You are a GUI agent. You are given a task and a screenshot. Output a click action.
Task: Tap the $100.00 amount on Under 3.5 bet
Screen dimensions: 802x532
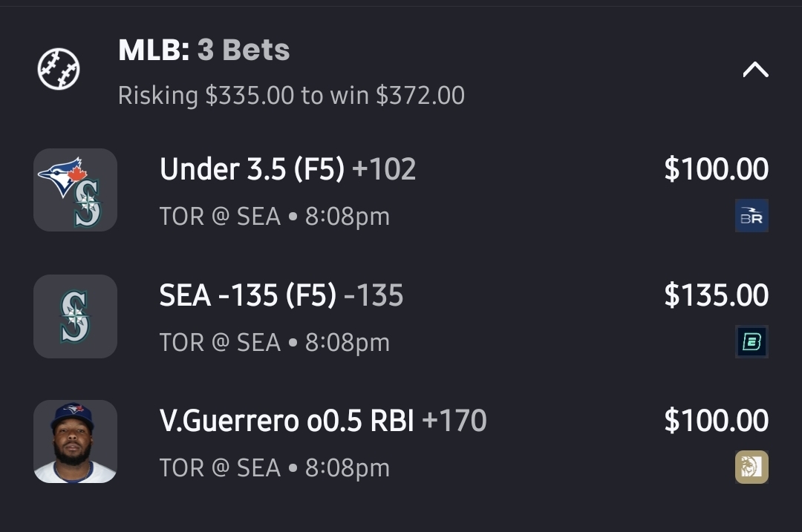[x=716, y=169]
